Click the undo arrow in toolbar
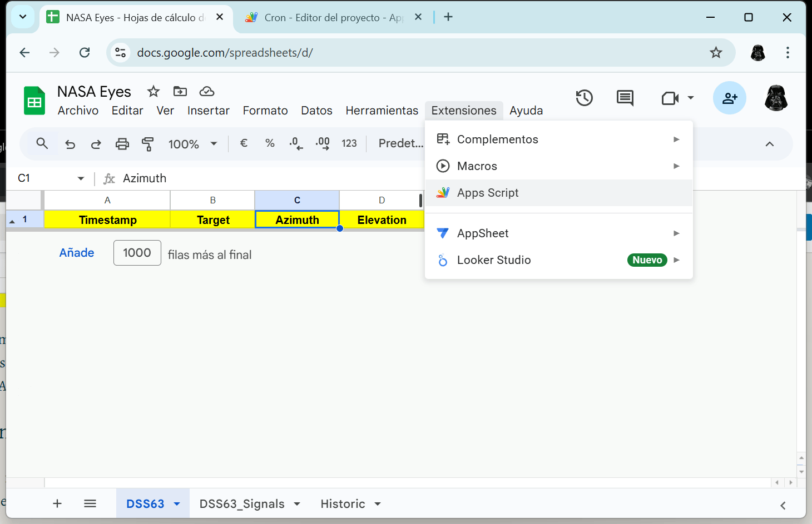The width and height of the screenshot is (812, 524). click(70, 144)
